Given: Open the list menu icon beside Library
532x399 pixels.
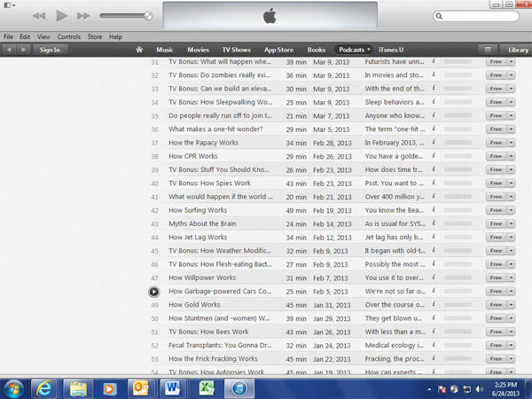Looking at the screenshot, I should [x=488, y=50].
